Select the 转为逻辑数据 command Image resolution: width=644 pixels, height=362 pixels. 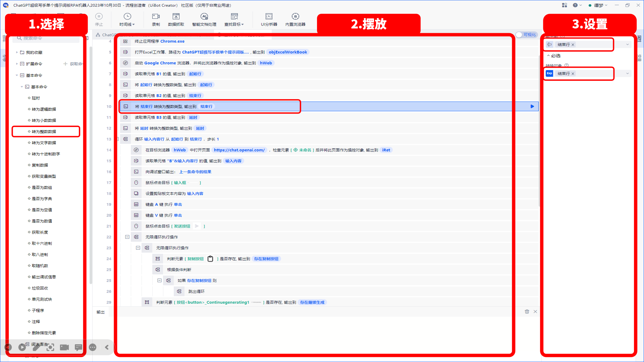(44, 109)
